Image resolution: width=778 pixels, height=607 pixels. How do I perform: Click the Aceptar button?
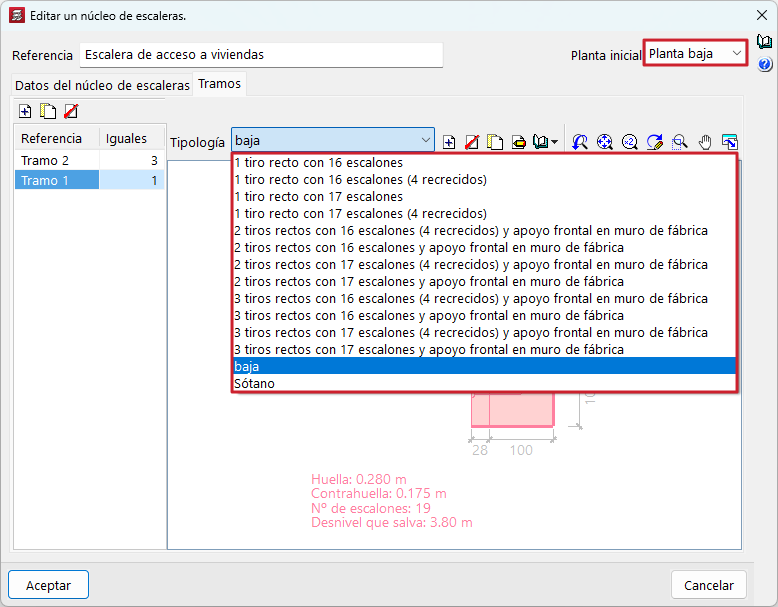tap(48, 585)
